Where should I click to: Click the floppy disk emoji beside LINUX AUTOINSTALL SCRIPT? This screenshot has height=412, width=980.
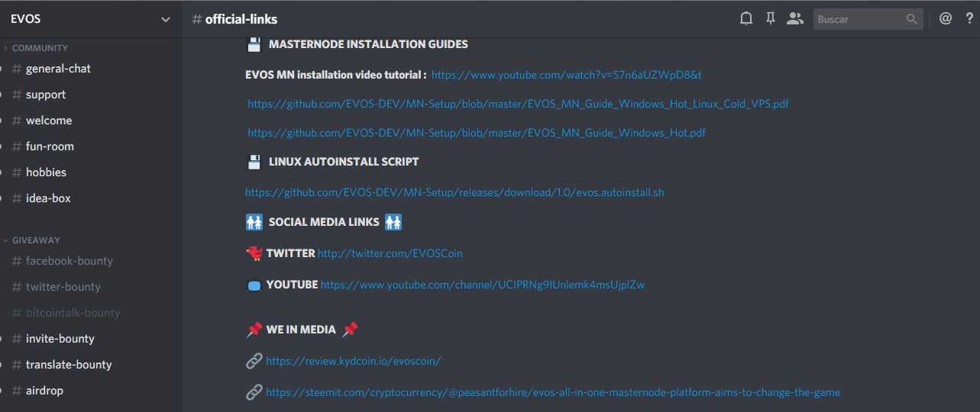tap(254, 162)
